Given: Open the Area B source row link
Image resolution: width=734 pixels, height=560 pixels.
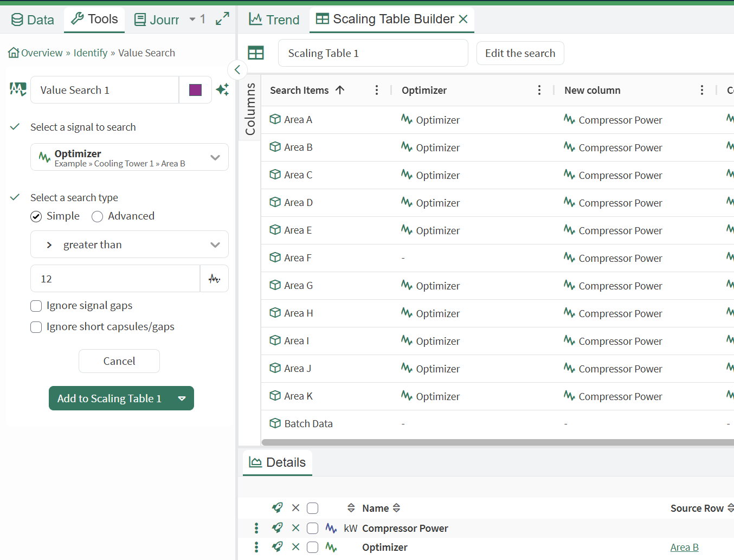Looking at the screenshot, I should point(684,547).
